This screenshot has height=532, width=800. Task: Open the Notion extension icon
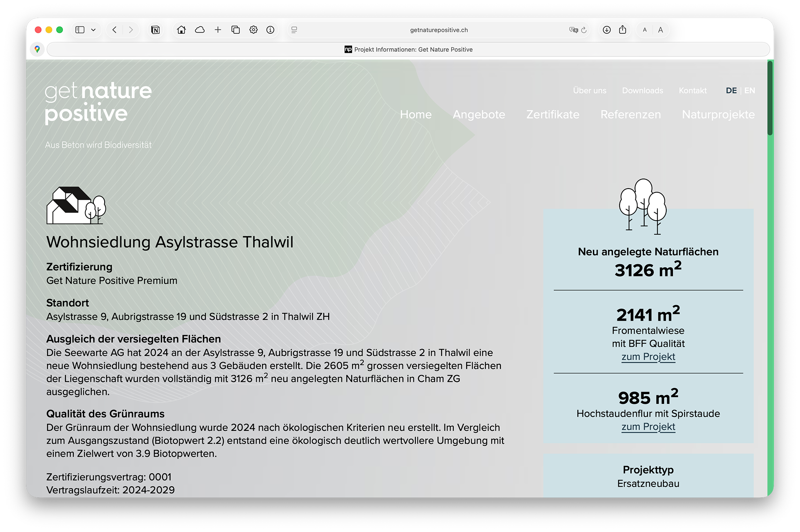155,30
